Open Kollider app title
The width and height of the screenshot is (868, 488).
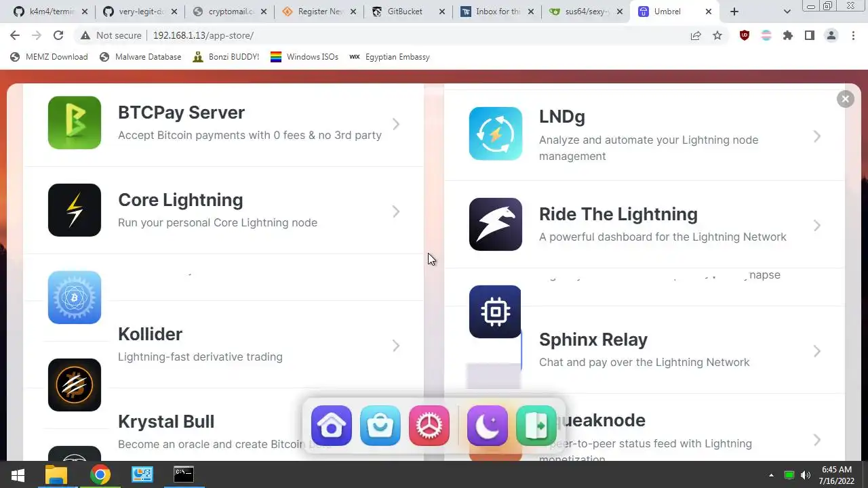[x=150, y=334]
